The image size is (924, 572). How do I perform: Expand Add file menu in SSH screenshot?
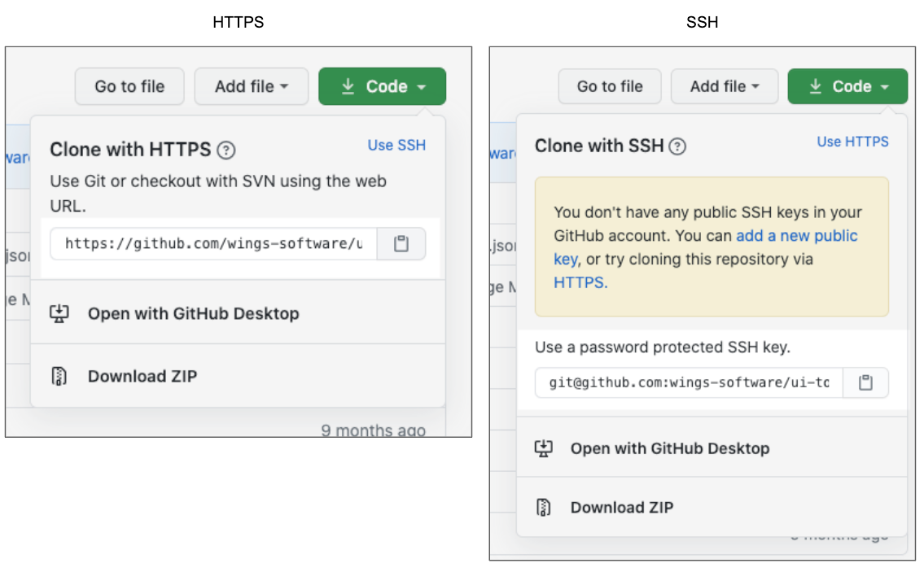coord(725,86)
